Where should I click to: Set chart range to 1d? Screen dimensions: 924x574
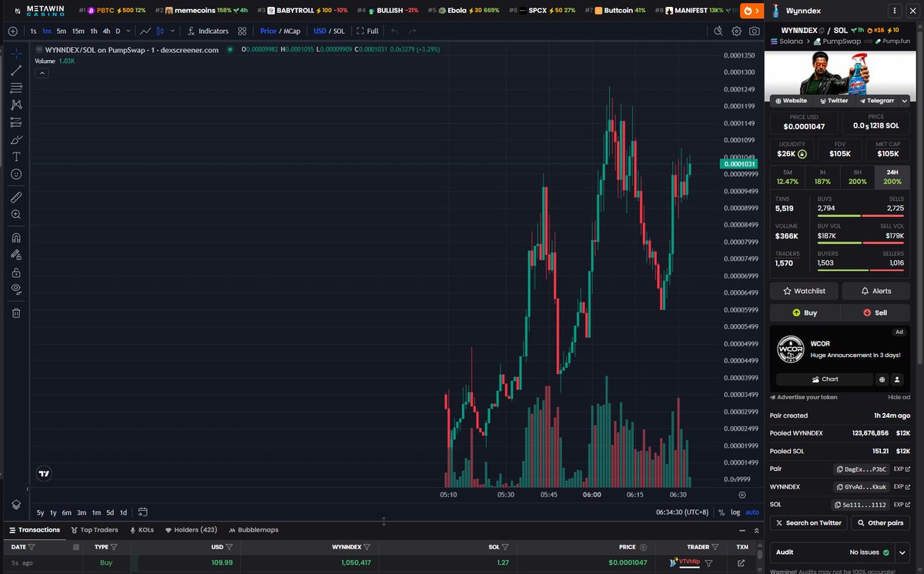click(x=123, y=512)
